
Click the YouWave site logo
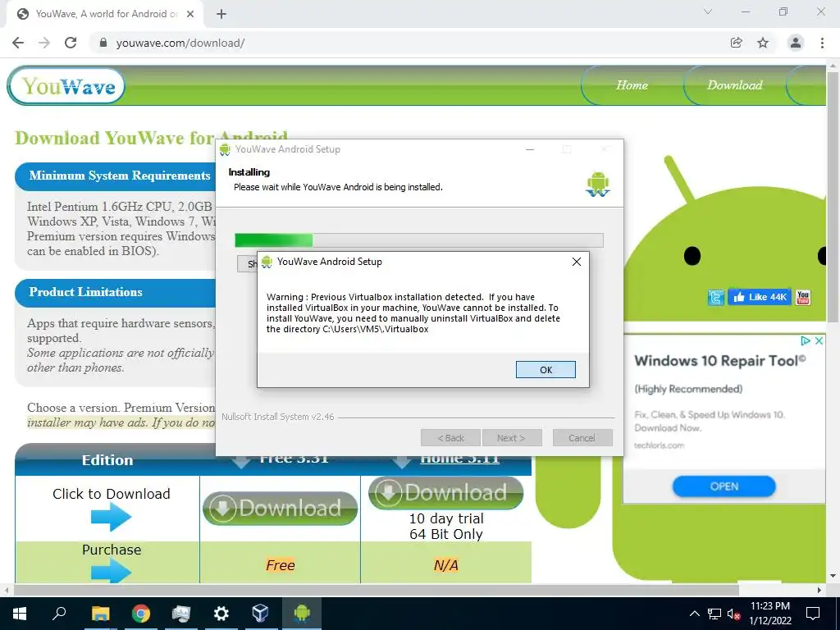(66, 85)
